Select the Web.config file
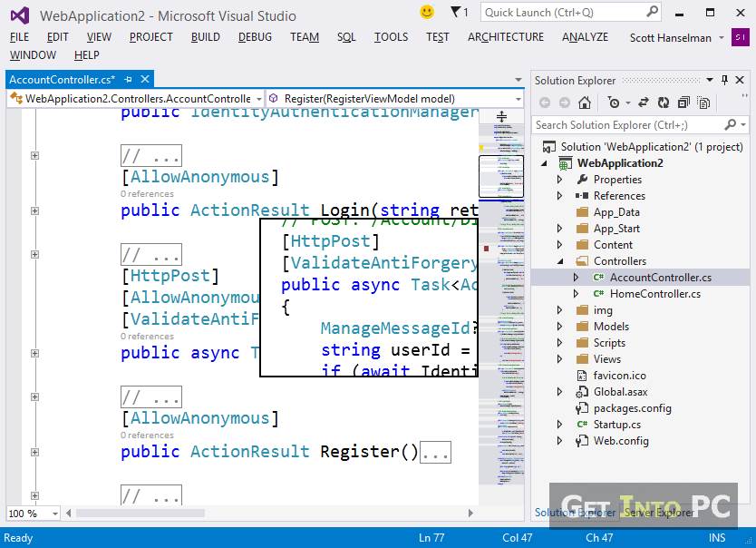This screenshot has height=548, width=756. (621, 441)
